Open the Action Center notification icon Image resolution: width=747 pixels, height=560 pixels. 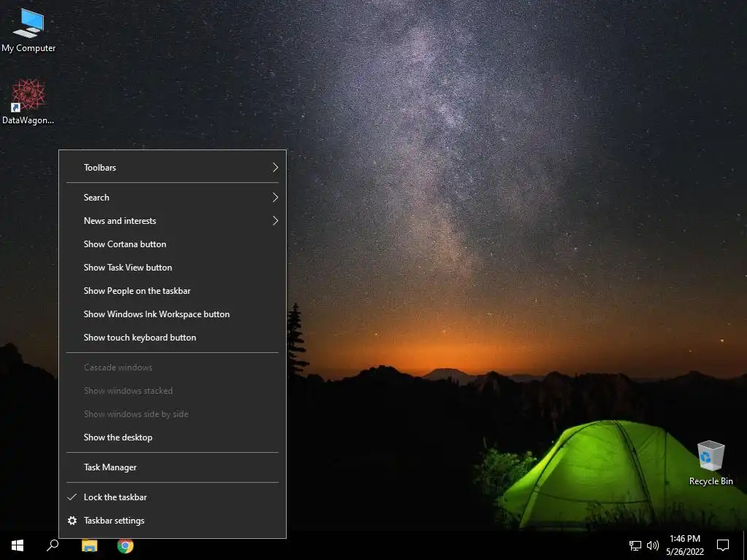723,545
